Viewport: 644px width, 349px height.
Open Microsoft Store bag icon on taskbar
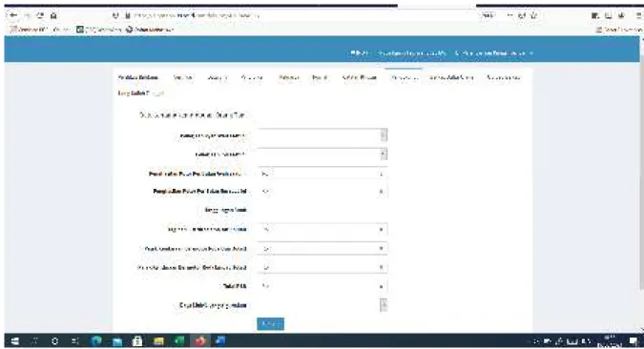pyautogui.click(x=137, y=341)
